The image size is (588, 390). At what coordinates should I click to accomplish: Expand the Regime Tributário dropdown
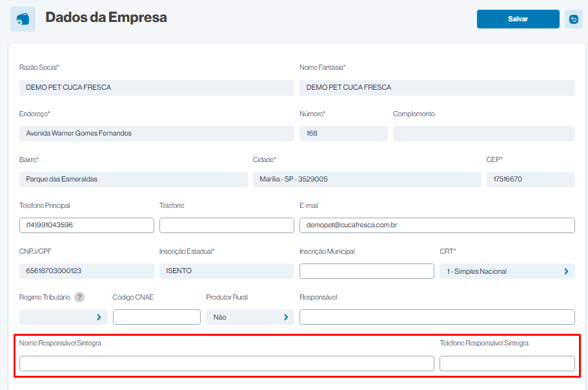[63, 317]
